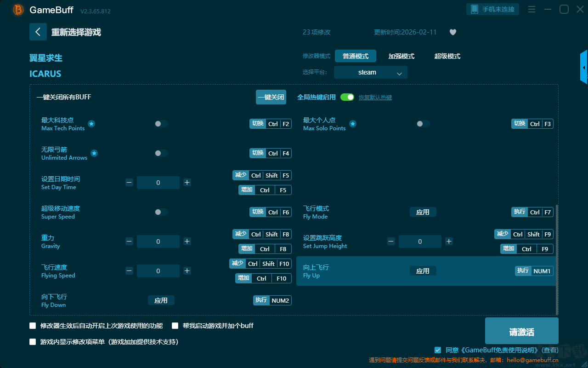Click the heart favorite icon
Viewport: 588px width, 368px height.
click(x=452, y=32)
